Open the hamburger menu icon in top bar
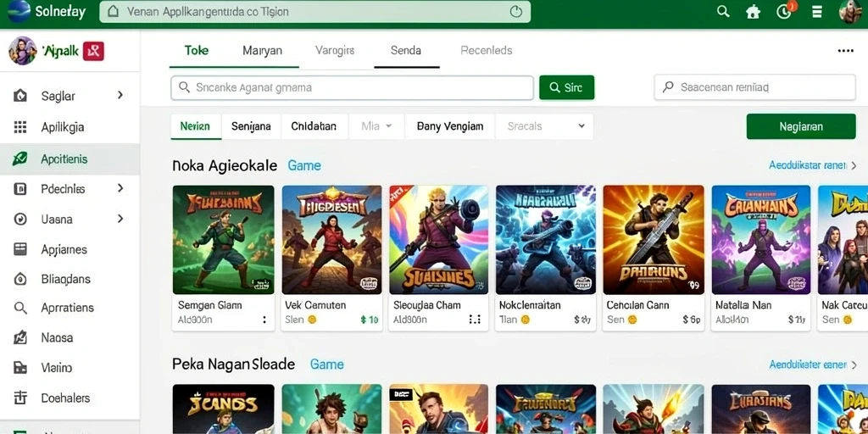 (816, 12)
